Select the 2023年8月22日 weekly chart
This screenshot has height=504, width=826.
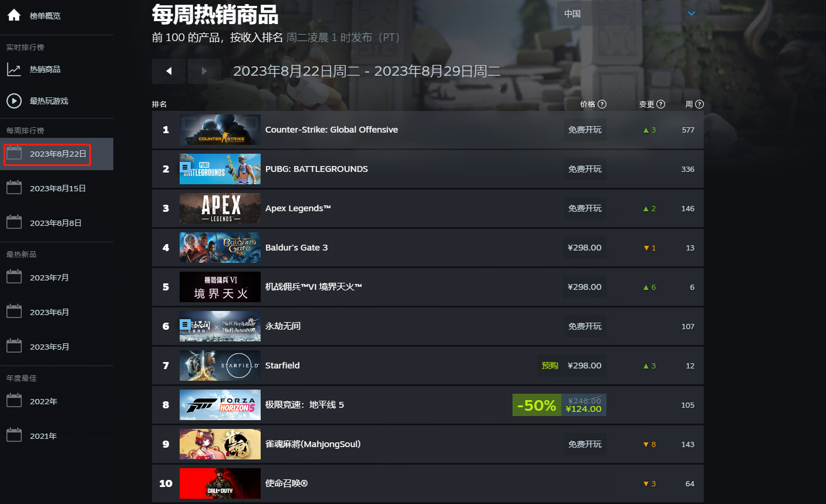[x=56, y=154]
